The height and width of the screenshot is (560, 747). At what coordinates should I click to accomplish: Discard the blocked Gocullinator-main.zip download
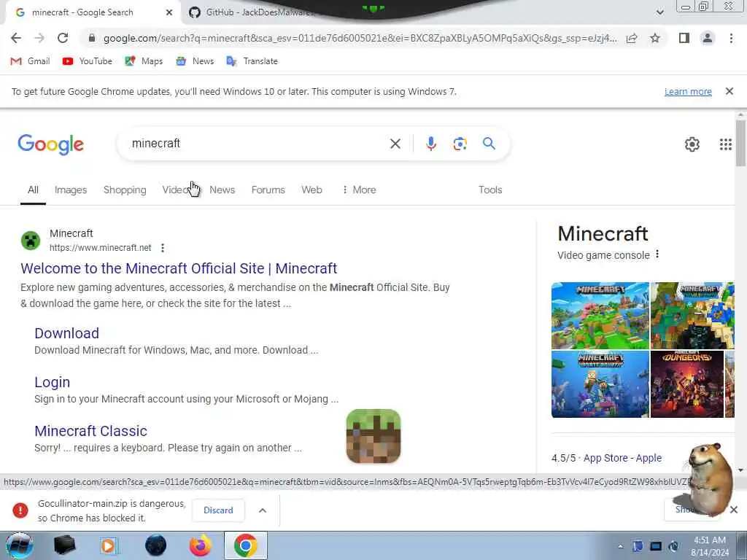[218, 510]
